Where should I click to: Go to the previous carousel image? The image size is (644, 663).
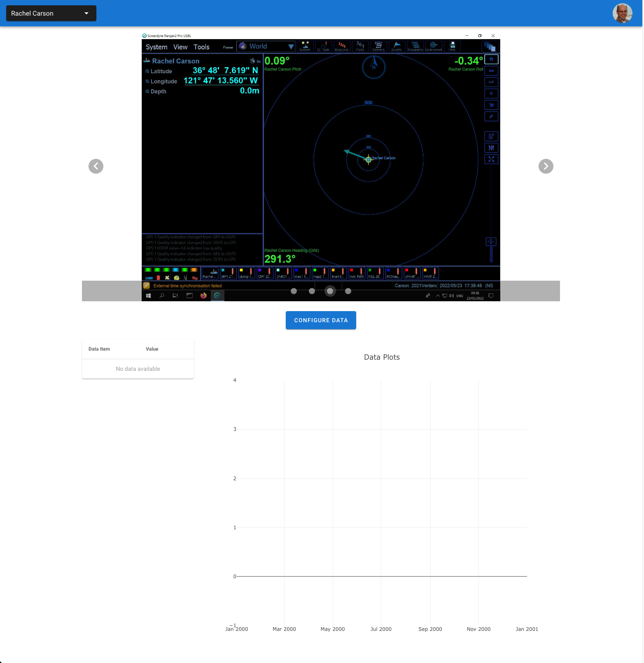[x=96, y=166]
